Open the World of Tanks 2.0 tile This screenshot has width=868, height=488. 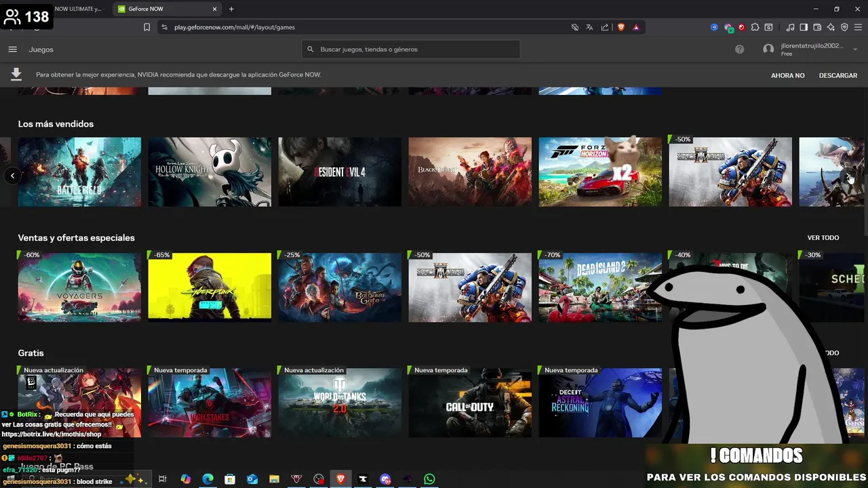340,403
